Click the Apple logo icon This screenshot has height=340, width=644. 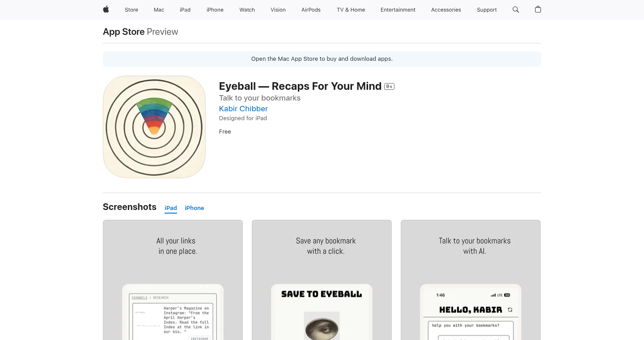pos(106,9)
